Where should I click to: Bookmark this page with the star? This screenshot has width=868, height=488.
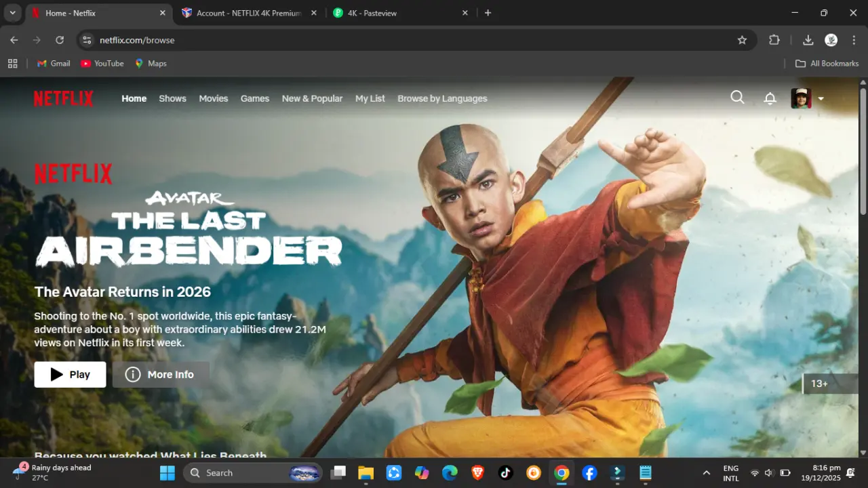coord(742,40)
